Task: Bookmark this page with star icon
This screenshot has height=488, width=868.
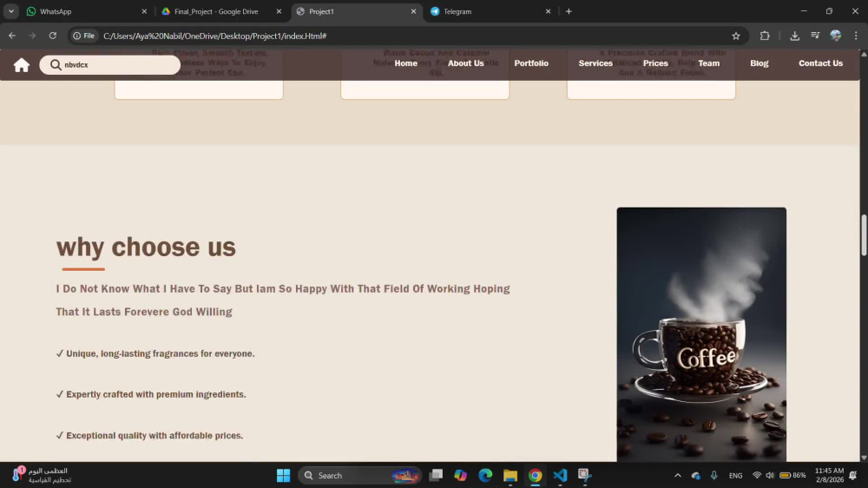Action: (x=736, y=36)
